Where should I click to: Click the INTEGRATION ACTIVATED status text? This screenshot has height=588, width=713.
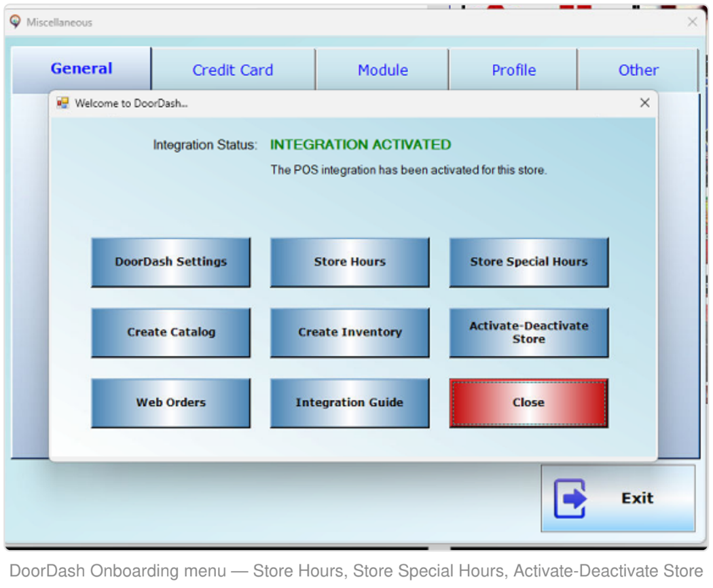[361, 145]
